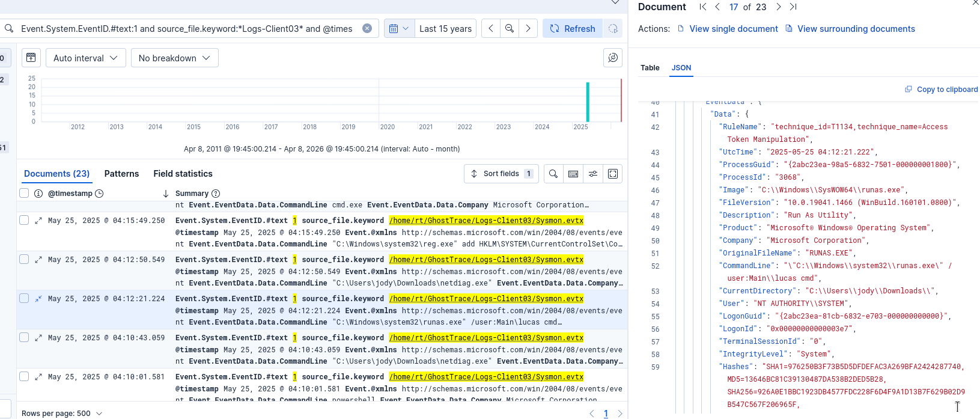This screenshot has height=419, width=980.
Task: Zoom out the time range magnifier
Action: 510,28
